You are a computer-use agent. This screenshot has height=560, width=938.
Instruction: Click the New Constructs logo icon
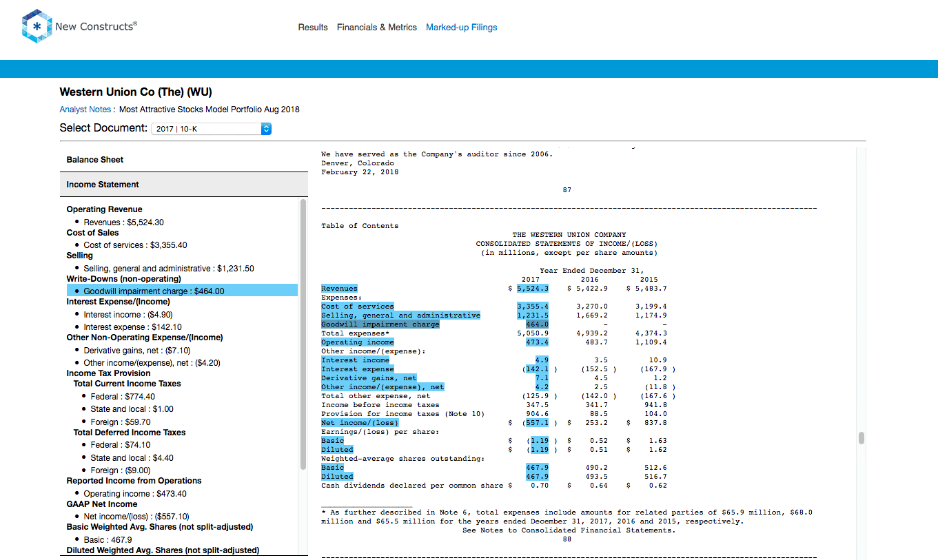[x=37, y=26]
